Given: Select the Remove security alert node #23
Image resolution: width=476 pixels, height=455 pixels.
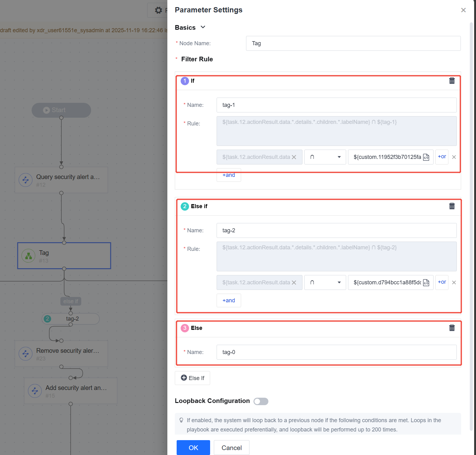Looking at the screenshot, I should coord(61,354).
